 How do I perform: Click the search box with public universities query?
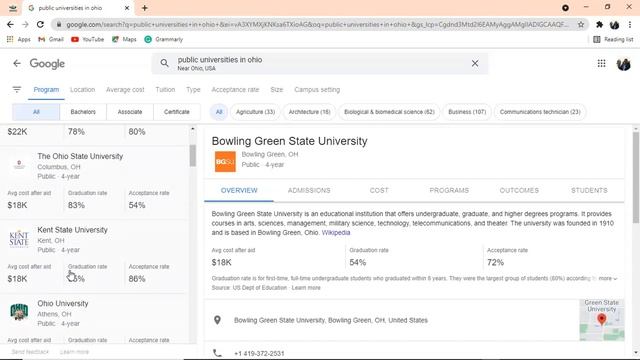(319, 63)
